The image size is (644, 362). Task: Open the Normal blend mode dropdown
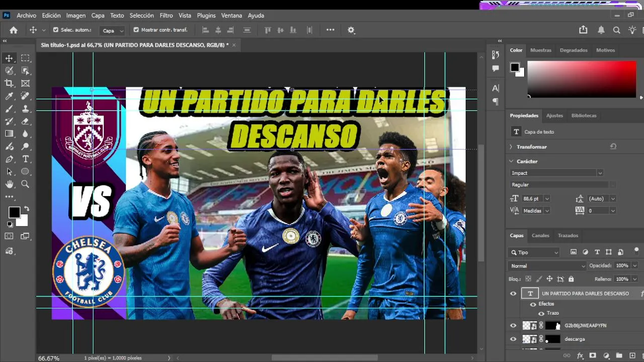click(547, 266)
